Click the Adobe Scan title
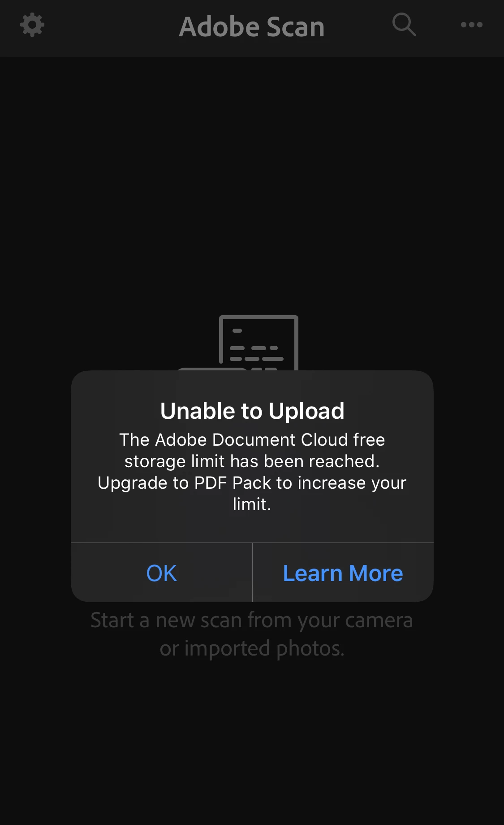 [x=252, y=26]
